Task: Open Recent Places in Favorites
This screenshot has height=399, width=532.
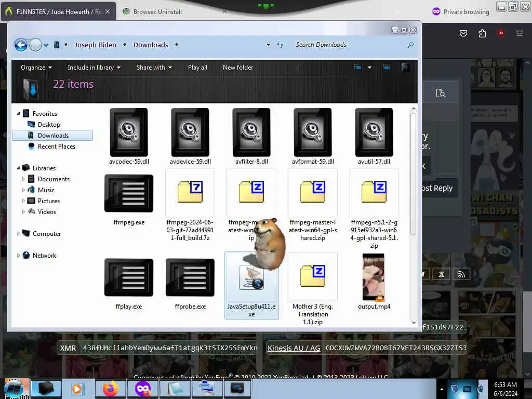Action: pyautogui.click(x=56, y=146)
